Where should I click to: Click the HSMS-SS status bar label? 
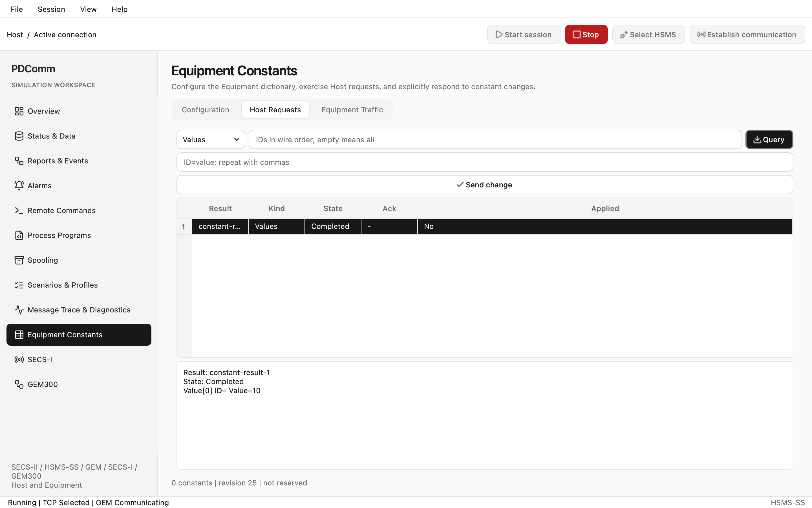[787, 503]
